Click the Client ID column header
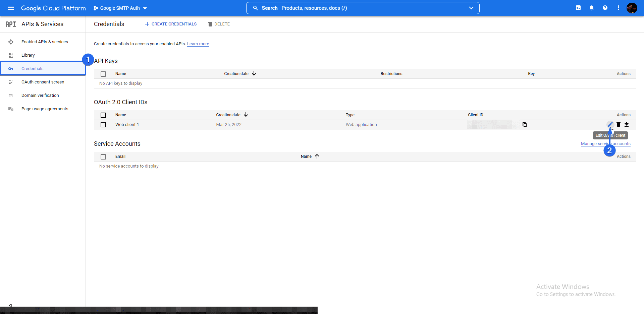 pyautogui.click(x=476, y=115)
